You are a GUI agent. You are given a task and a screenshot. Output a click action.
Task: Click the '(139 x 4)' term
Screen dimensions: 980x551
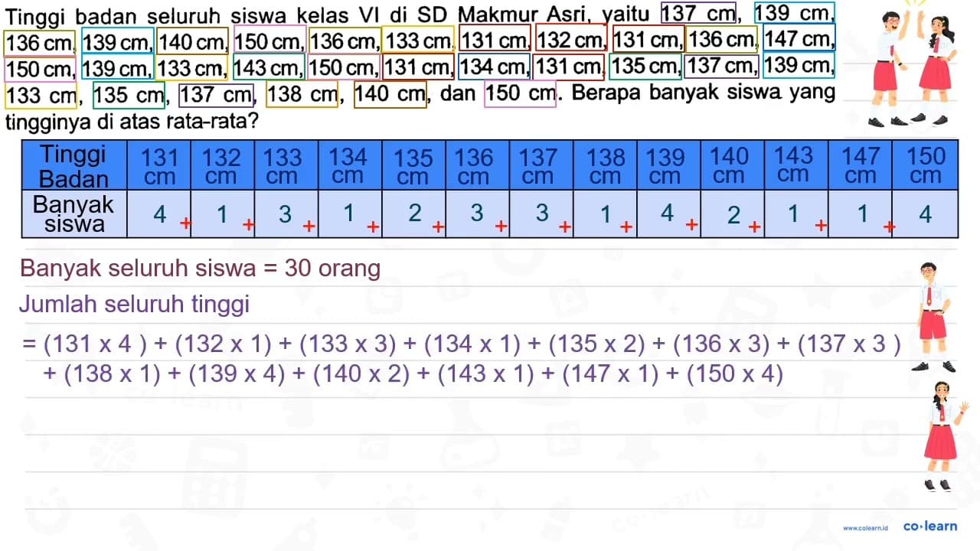tap(237, 375)
